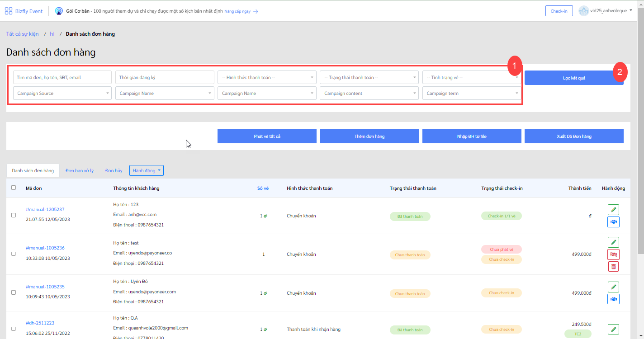
Task: Switch to Đơn bạn xử lý tab
Action: (80, 170)
